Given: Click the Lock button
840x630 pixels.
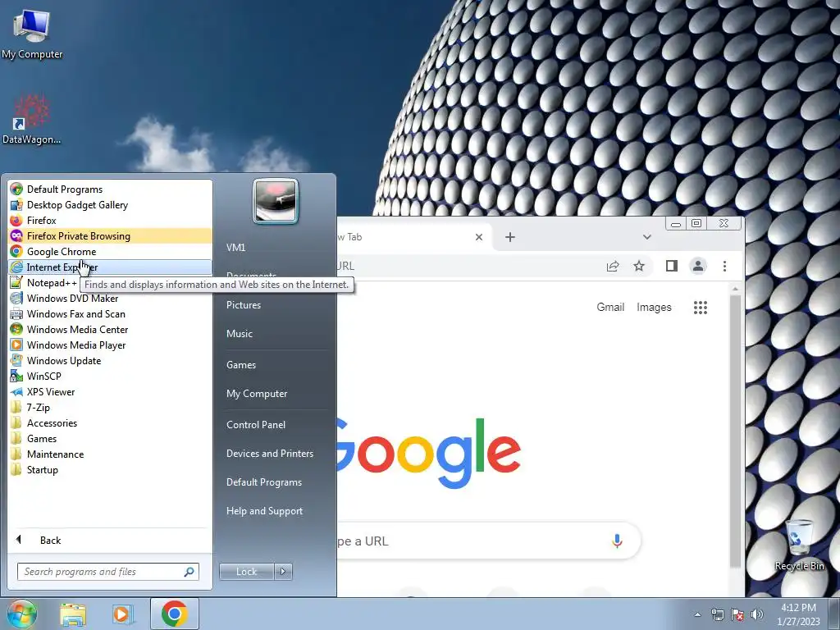Looking at the screenshot, I should [x=246, y=572].
